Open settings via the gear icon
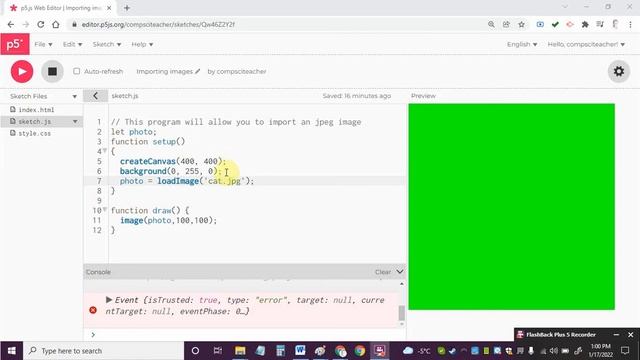The image size is (640, 360). click(x=619, y=71)
